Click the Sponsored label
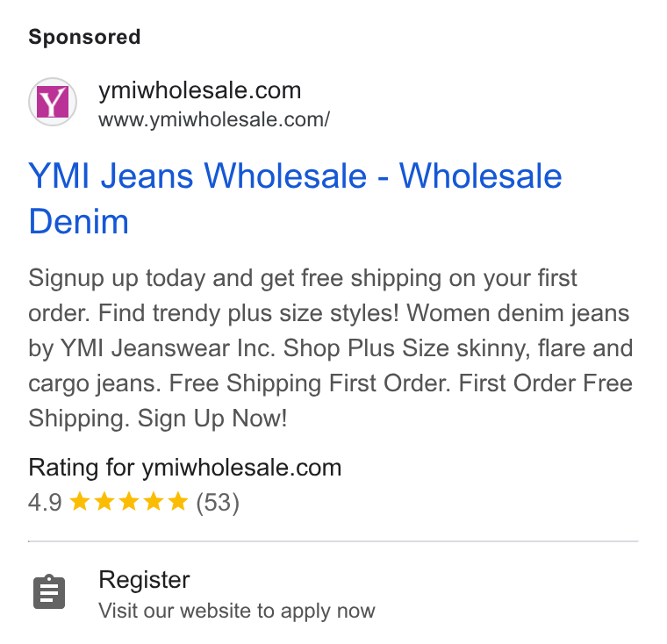Screen dimensions: 667x644 click(84, 37)
